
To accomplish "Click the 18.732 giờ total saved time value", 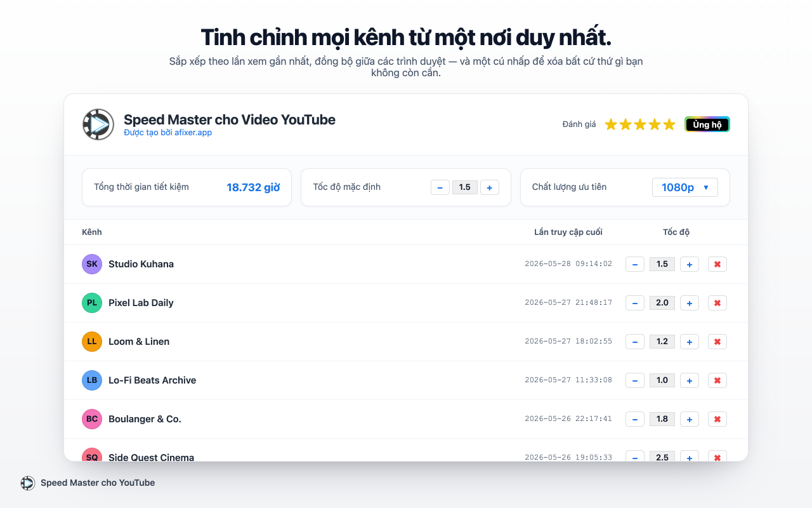I will [x=253, y=187].
